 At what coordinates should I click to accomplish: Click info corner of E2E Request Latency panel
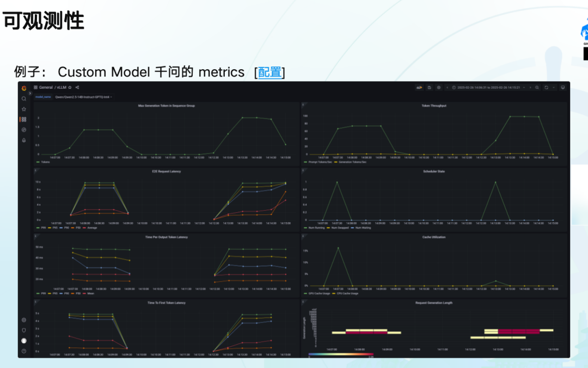coord(35,170)
